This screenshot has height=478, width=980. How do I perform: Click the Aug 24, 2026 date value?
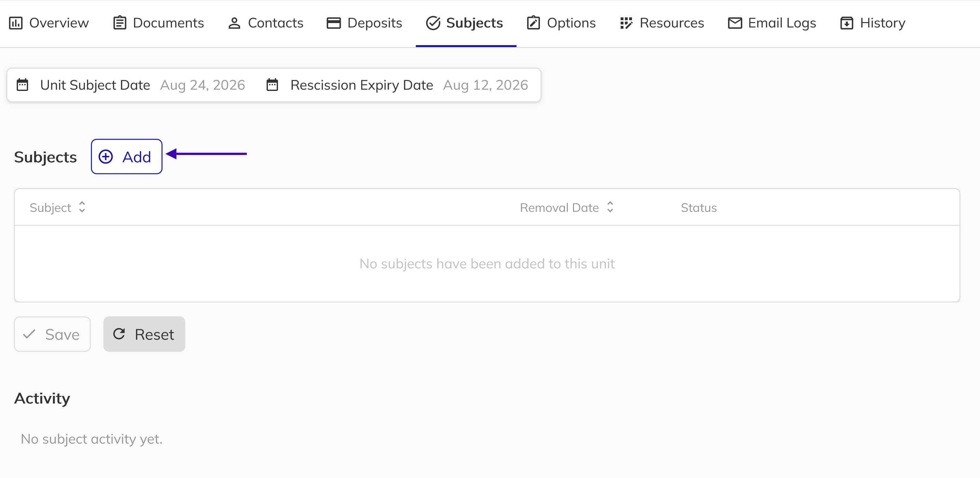[x=202, y=85]
